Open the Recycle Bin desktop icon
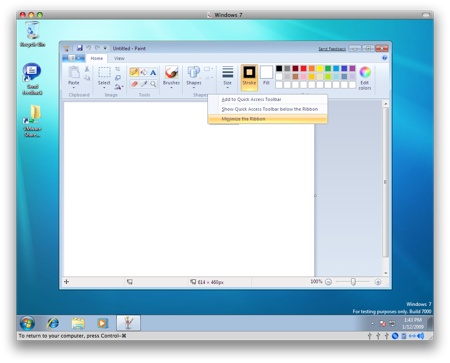This screenshot has width=450, height=363. [32, 34]
